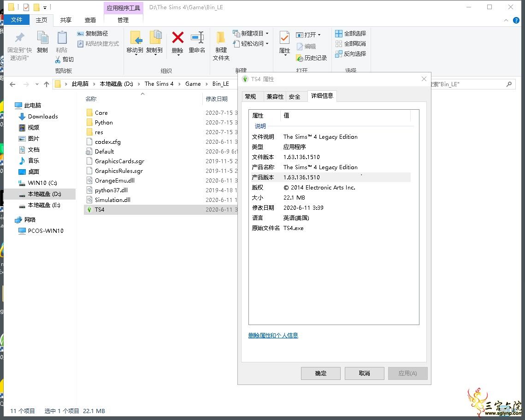
Task: Click the Back navigation arrow
Action: click(x=12, y=84)
